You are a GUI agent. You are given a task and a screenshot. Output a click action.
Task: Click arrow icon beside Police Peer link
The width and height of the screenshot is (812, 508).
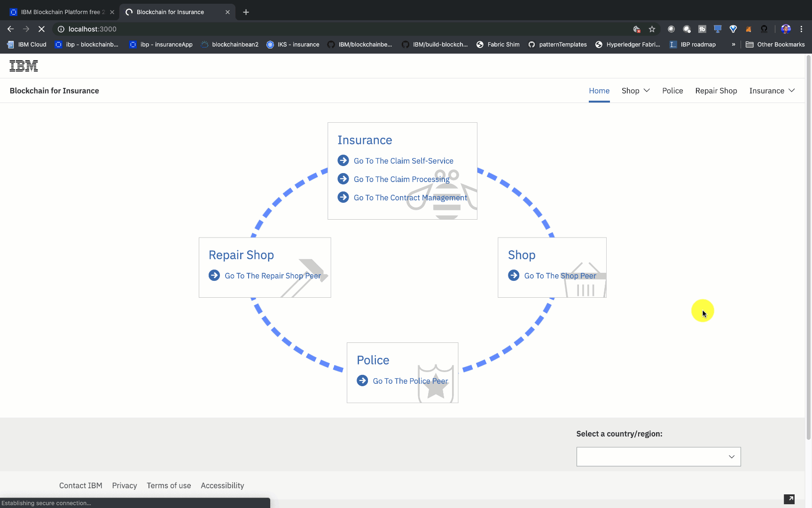coord(362,381)
